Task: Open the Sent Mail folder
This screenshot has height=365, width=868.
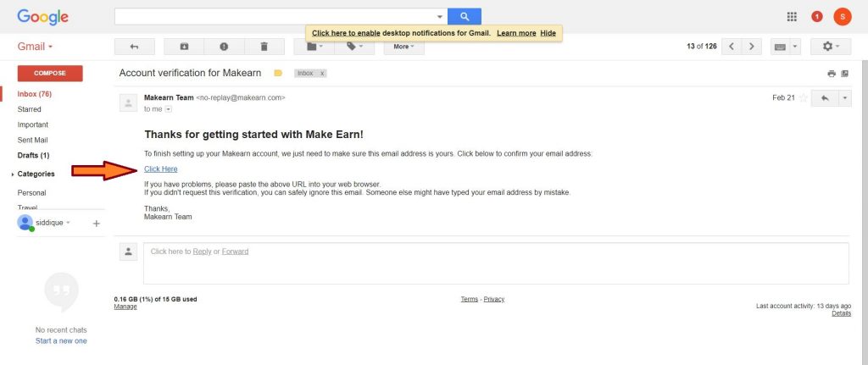Action: click(x=32, y=140)
